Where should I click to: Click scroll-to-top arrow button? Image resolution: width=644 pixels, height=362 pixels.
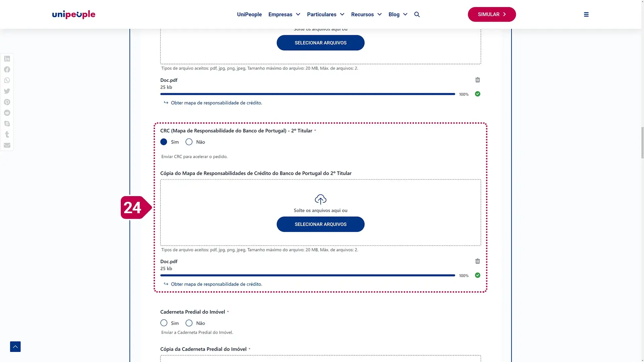15,347
